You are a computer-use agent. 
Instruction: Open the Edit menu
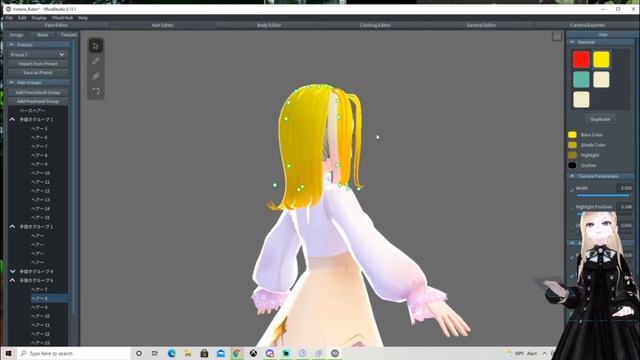click(22, 18)
